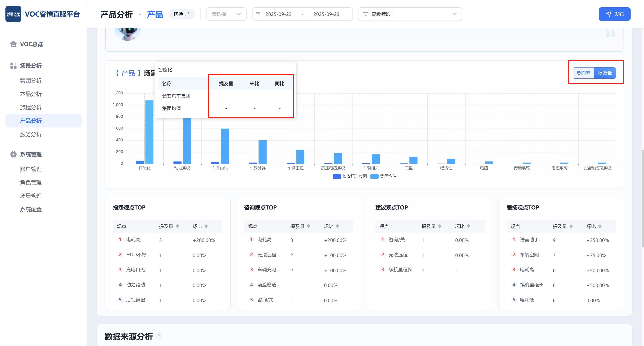Screen dimensions: 644x346
Task: Click the VOC总览 home icon
Action: (x=13, y=44)
